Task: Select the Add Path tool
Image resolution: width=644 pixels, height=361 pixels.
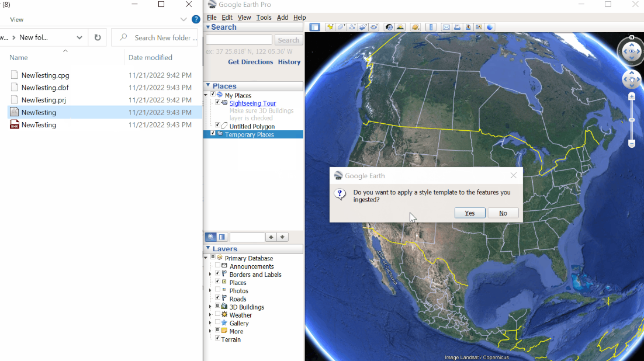Action: click(351, 27)
